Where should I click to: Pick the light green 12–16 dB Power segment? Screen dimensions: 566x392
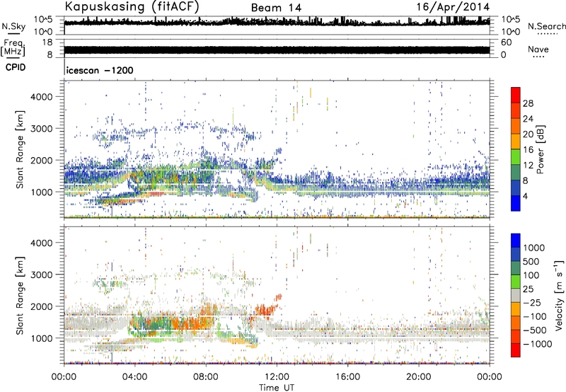516,156
